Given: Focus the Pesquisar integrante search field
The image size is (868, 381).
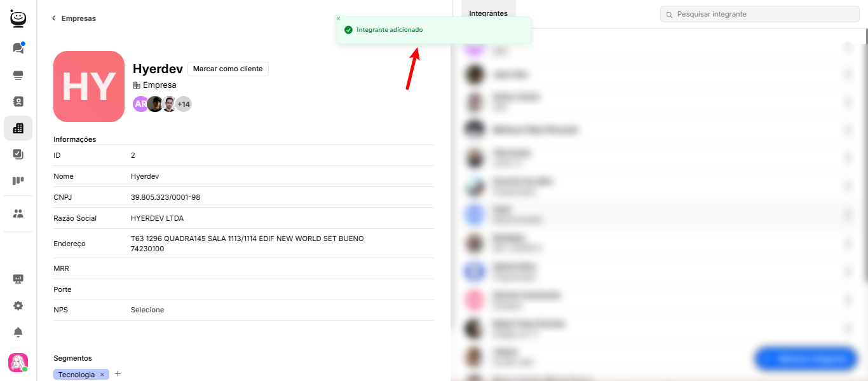Looking at the screenshot, I should click(x=760, y=14).
